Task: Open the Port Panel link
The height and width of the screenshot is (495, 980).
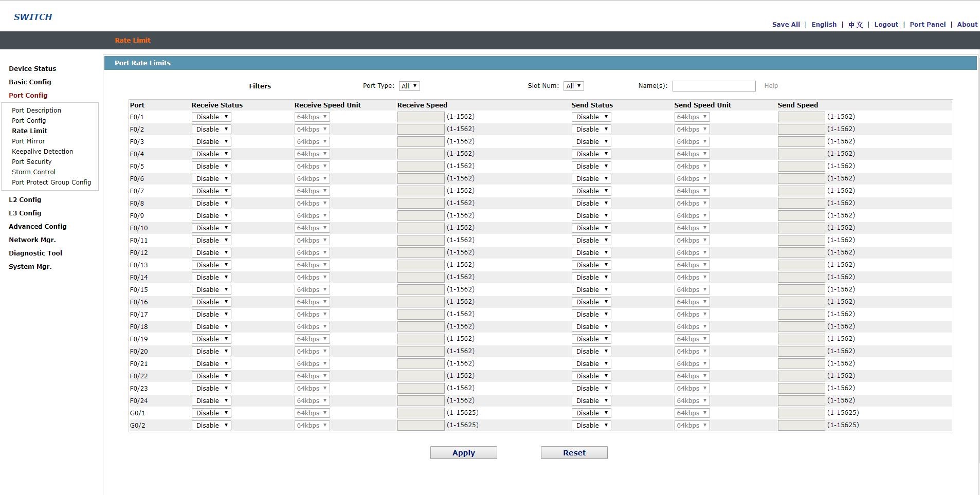Action: (x=927, y=24)
